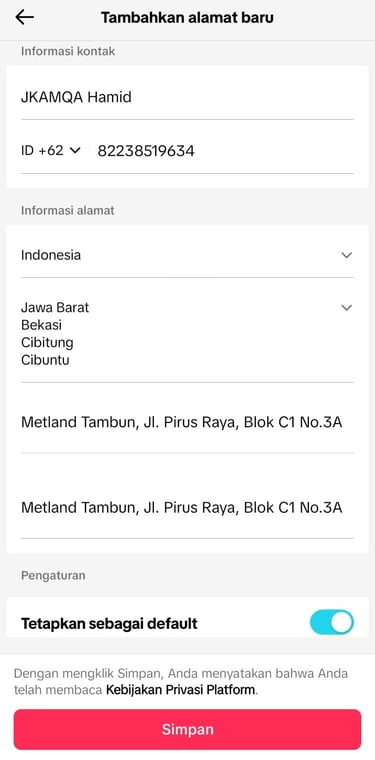Viewport: 375px width, 760px height.
Task: Click the Simpan button
Action: (x=188, y=729)
